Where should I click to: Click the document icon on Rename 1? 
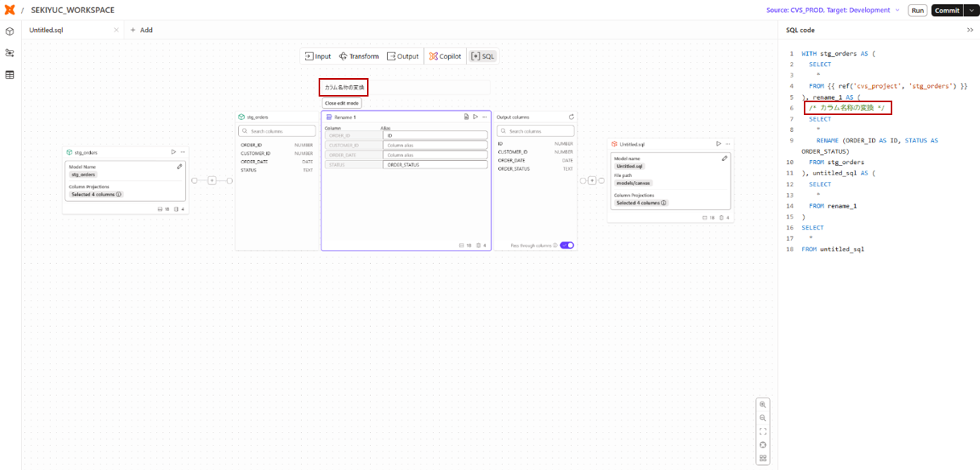467,117
